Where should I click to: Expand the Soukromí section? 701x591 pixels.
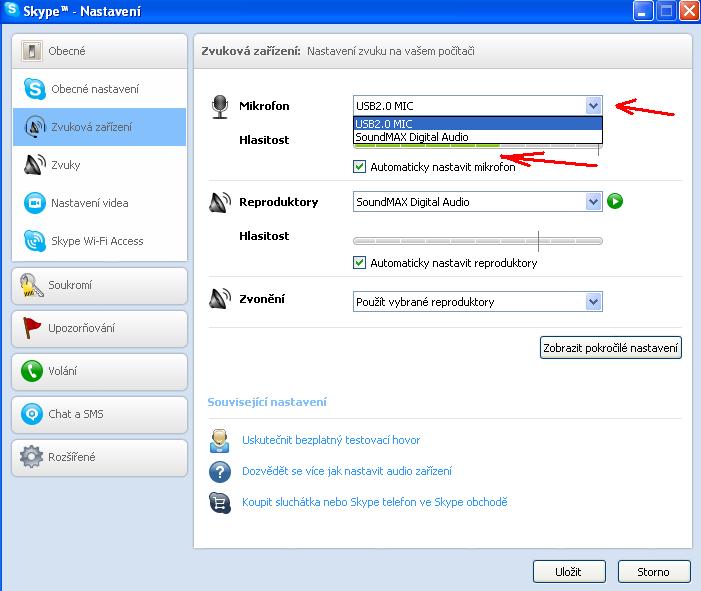coord(99,285)
